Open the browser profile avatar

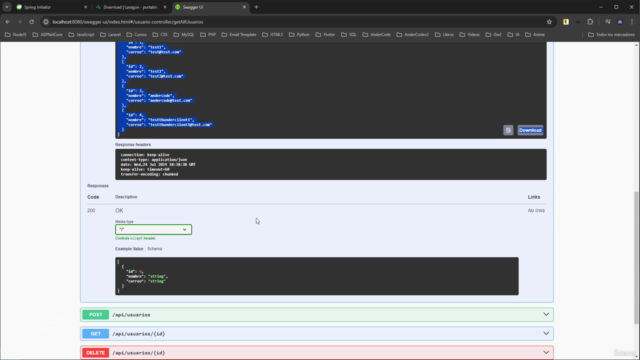coord(620,22)
